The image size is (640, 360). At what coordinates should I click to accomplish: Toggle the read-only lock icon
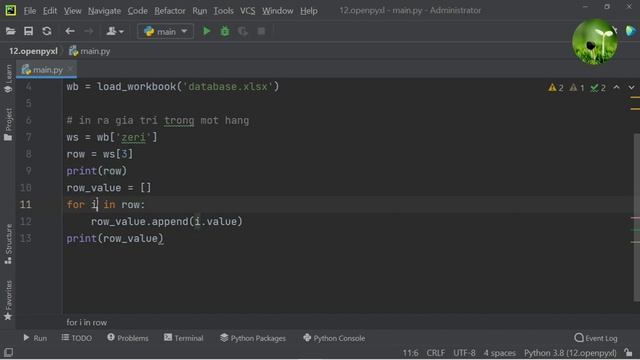(629, 352)
